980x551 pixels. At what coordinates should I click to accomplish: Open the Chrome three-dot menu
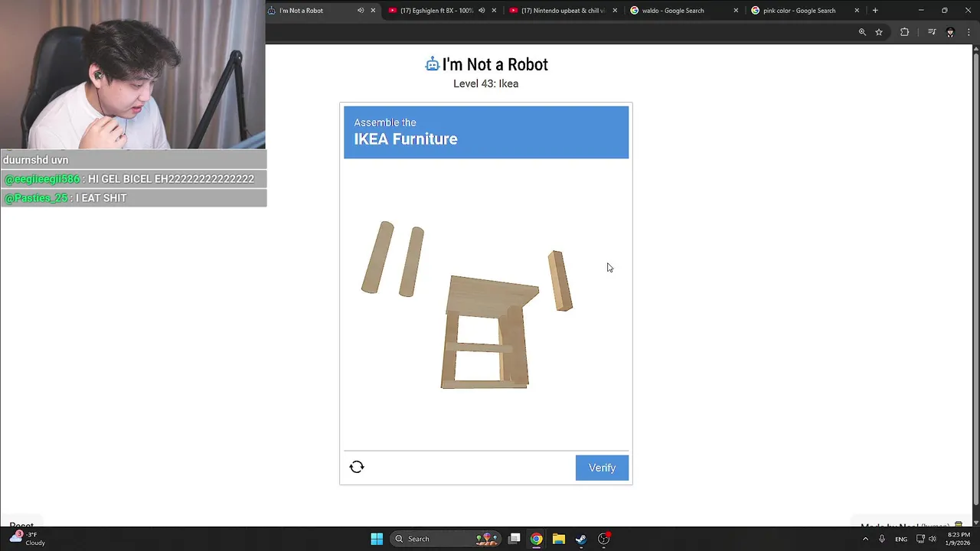[970, 32]
